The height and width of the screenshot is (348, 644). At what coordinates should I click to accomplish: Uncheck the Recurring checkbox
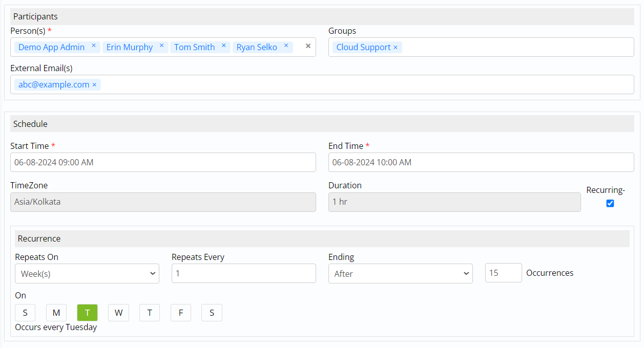coord(610,203)
